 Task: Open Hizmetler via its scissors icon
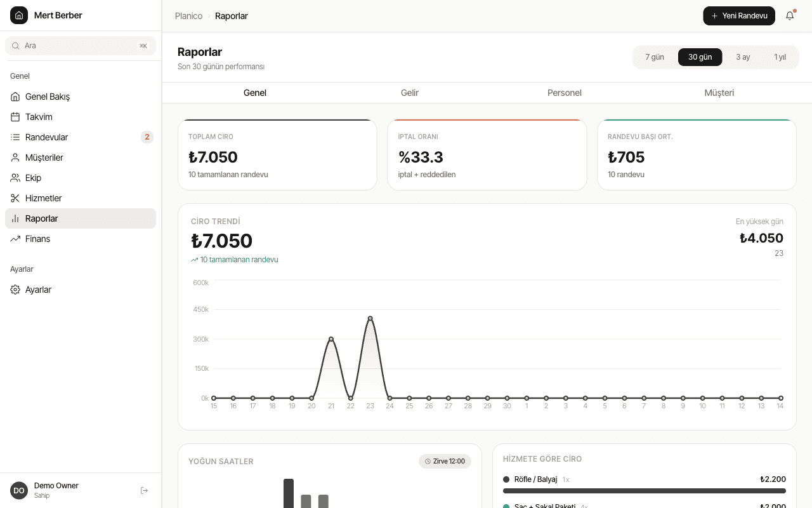(15, 198)
